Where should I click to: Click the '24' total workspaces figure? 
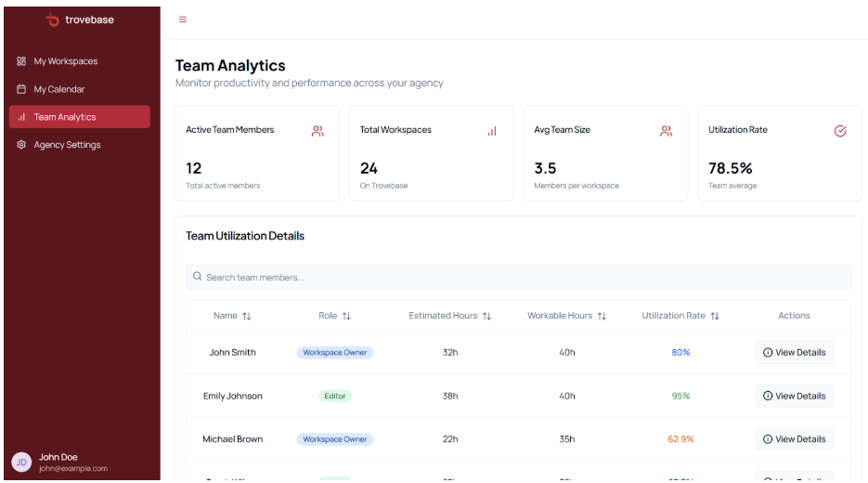369,168
